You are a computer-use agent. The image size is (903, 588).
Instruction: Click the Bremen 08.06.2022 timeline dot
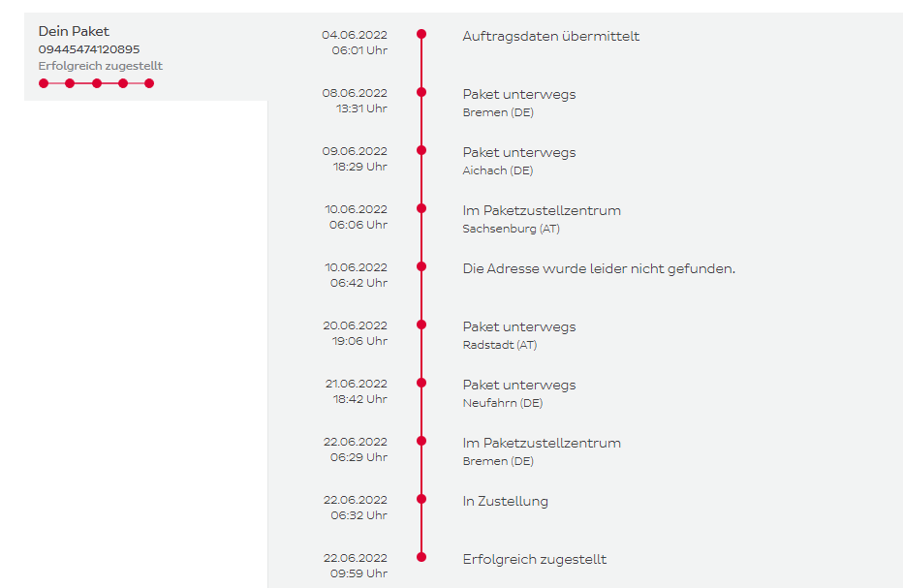click(421, 92)
